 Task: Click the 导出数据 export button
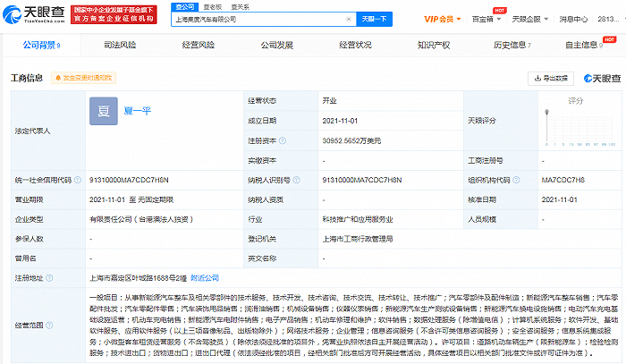click(551, 78)
